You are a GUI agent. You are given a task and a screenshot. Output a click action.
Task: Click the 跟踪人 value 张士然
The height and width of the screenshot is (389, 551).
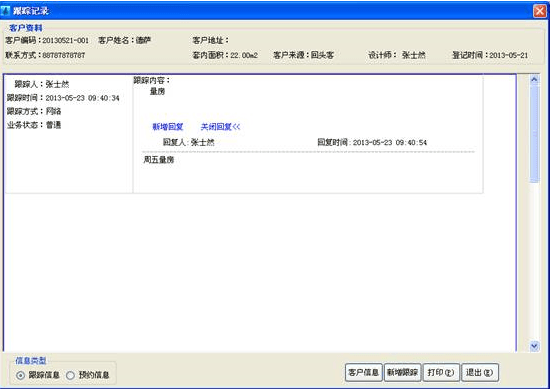tap(57, 84)
